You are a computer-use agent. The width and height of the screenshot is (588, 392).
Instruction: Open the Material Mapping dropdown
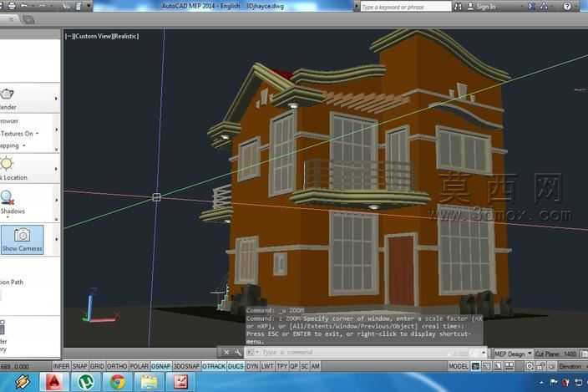[x=12, y=145]
